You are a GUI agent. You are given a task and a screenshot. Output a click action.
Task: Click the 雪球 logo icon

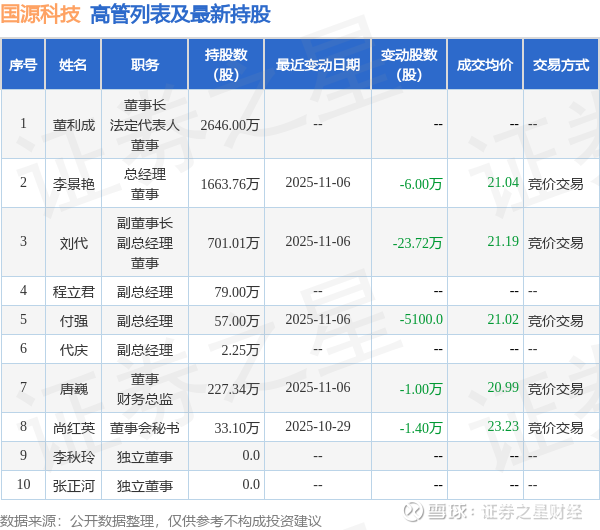click(x=413, y=512)
